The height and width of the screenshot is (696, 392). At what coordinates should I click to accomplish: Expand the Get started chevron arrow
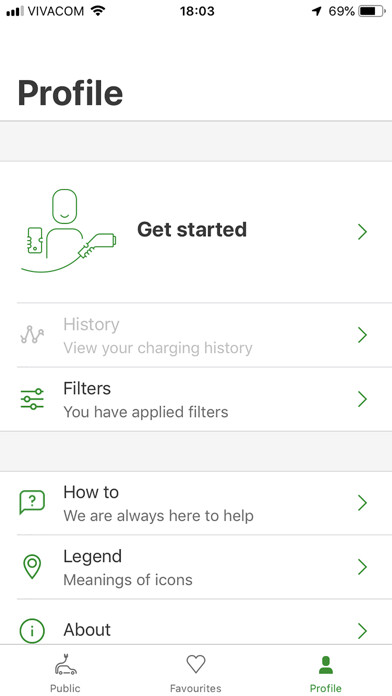pyautogui.click(x=363, y=232)
